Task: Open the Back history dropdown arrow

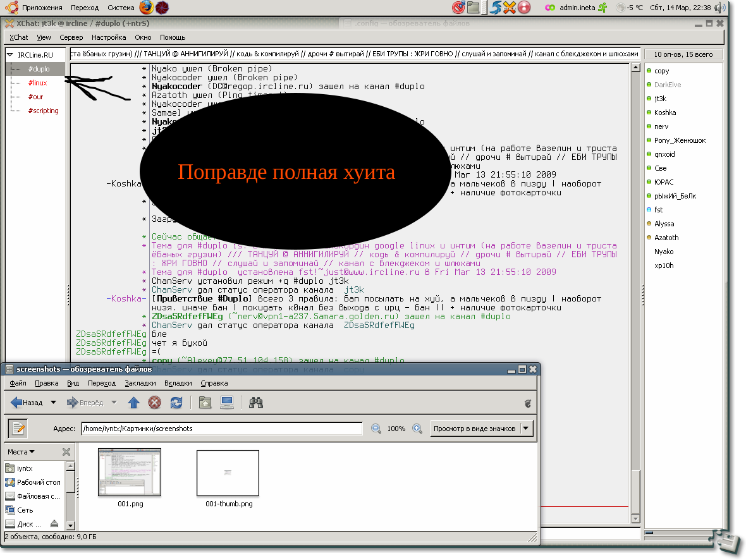Action: 53,403
